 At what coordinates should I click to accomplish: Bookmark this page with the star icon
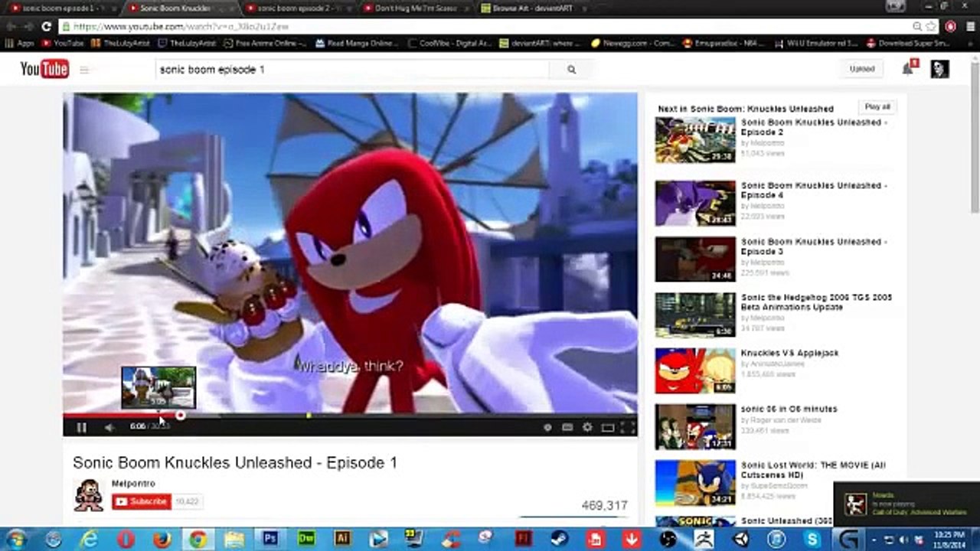point(930,26)
